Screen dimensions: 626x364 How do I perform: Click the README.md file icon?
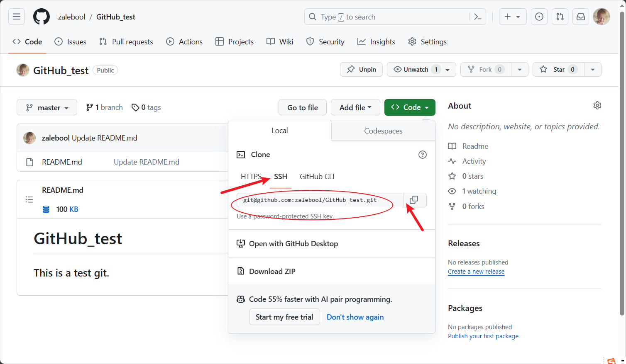pos(30,162)
